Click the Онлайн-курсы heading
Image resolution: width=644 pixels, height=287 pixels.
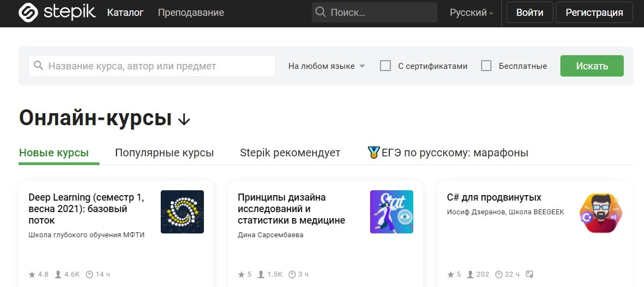[95, 118]
